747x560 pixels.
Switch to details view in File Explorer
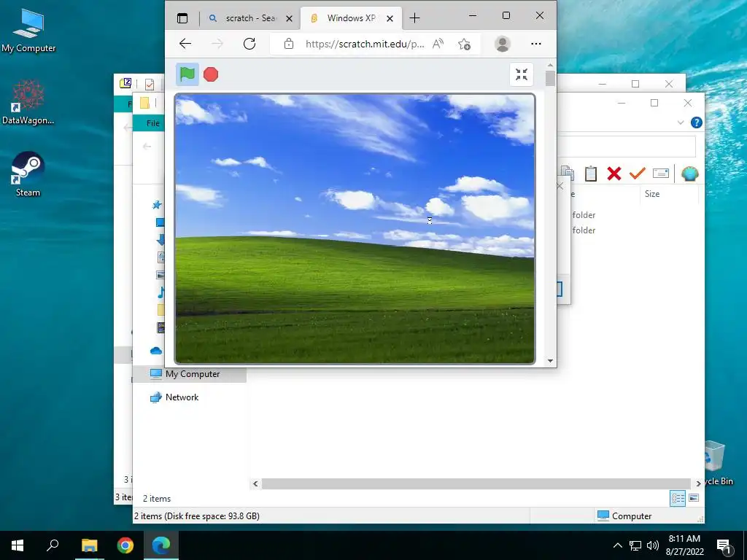point(678,499)
